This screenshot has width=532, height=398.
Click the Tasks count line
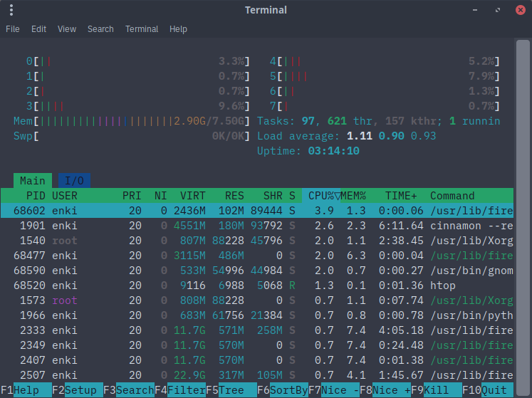tap(379, 121)
